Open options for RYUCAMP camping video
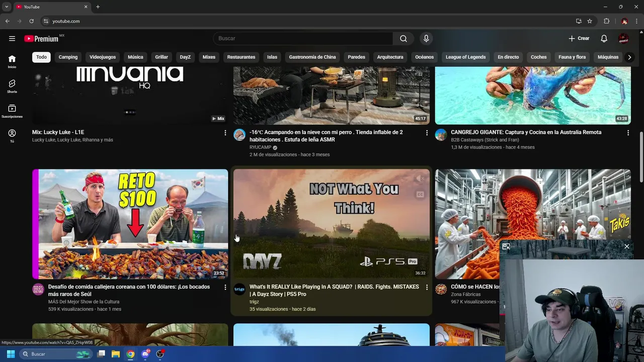The width and height of the screenshot is (644, 362). point(427,133)
